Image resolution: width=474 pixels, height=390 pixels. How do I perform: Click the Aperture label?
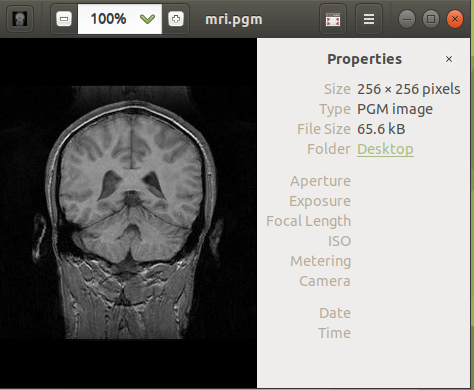click(x=320, y=181)
